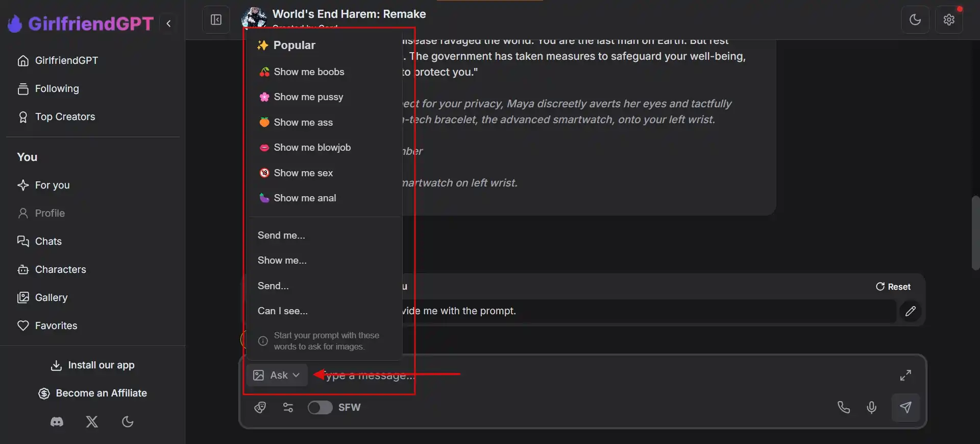This screenshot has height=444, width=980.
Task: Collapse the sidebar with the chevron arrow
Action: click(x=168, y=24)
